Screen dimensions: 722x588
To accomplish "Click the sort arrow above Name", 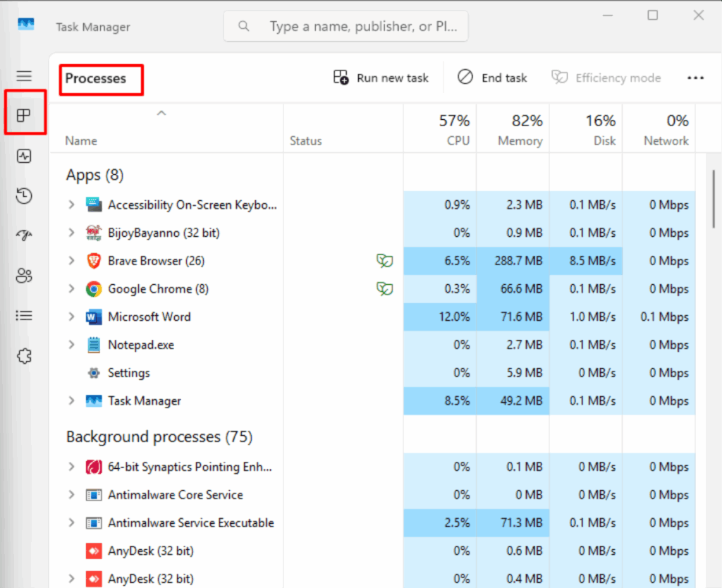I will 161,113.
